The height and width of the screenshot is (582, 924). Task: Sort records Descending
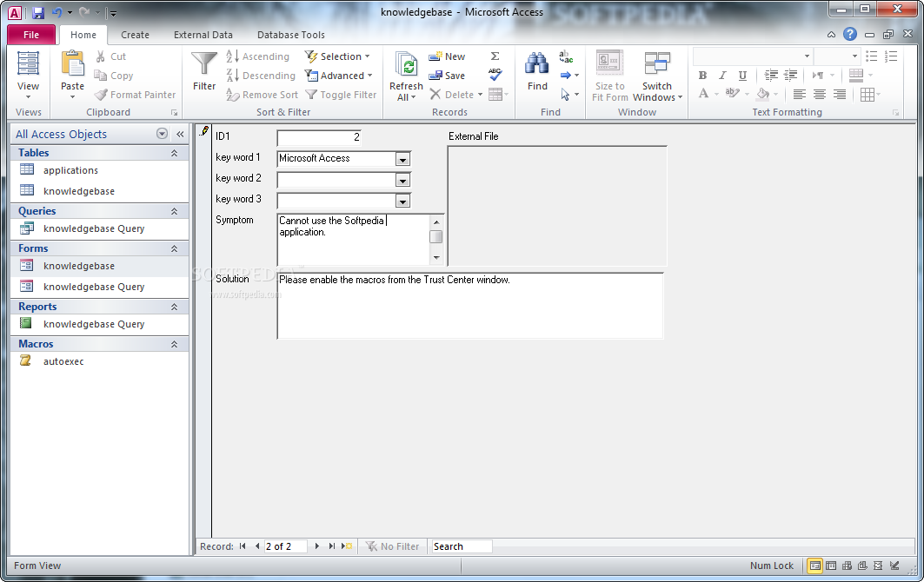(x=261, y=76)
